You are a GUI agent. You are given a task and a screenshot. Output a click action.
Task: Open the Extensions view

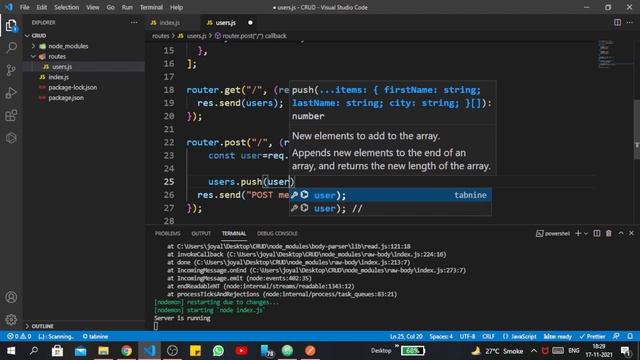point(11,116)
